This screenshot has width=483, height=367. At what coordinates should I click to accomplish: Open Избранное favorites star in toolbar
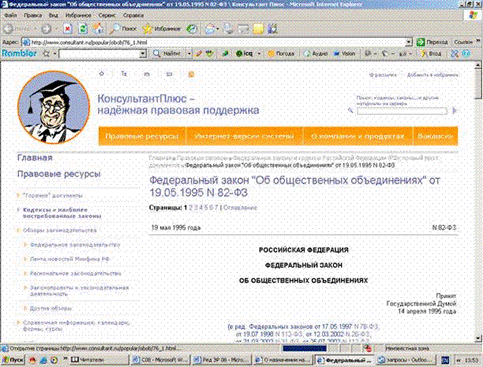pos(162,29)
